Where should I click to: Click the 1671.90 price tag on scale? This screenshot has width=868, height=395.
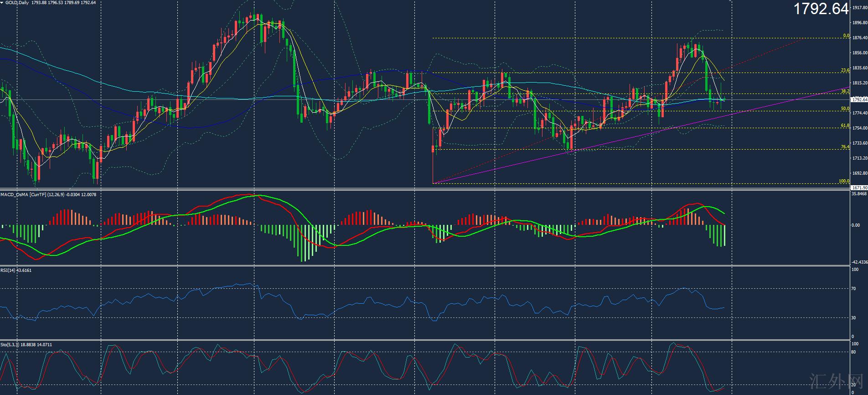point(859,187)
